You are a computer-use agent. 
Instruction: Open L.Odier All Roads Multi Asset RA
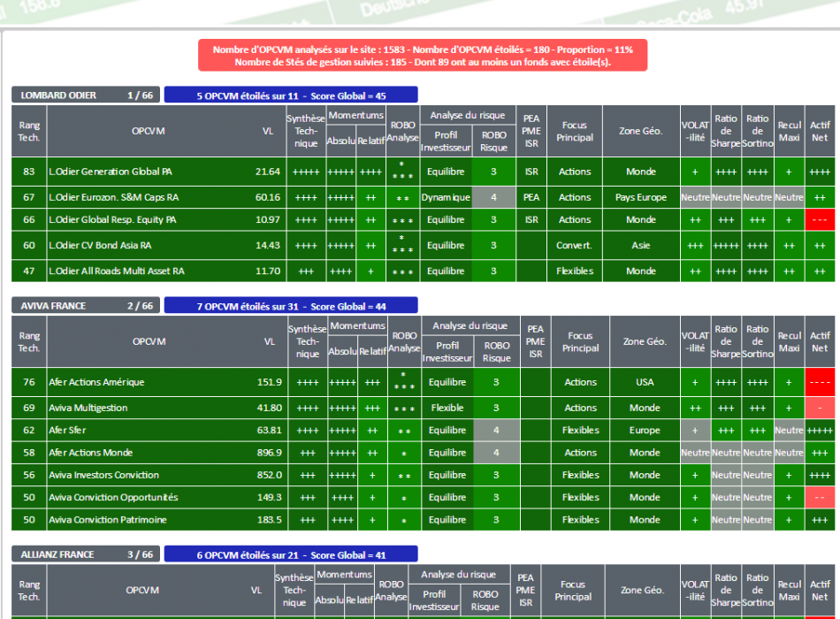coord(117,271)
